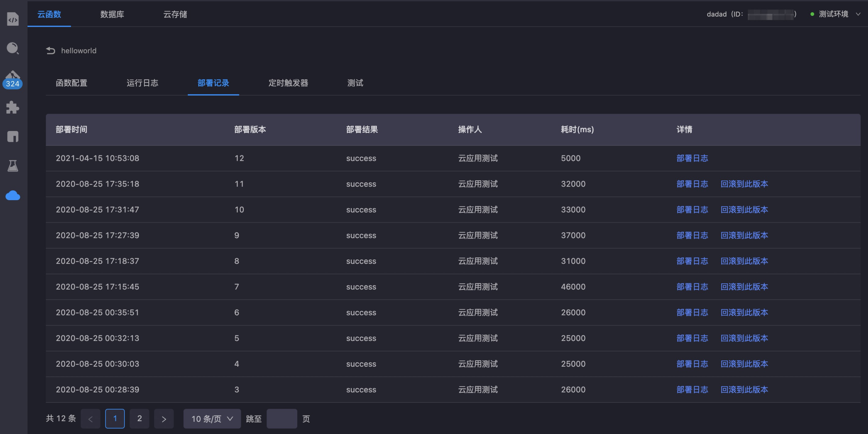The height and width of the screenshot is (434, 868).
Task: Open the shop-shaped sidebar icon
Action: pyautogui.click(x=13, y=136)
